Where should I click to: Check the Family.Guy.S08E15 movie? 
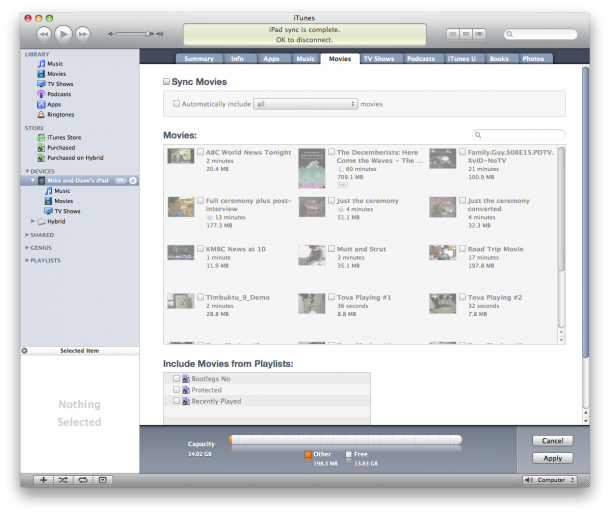click(462, 152)
